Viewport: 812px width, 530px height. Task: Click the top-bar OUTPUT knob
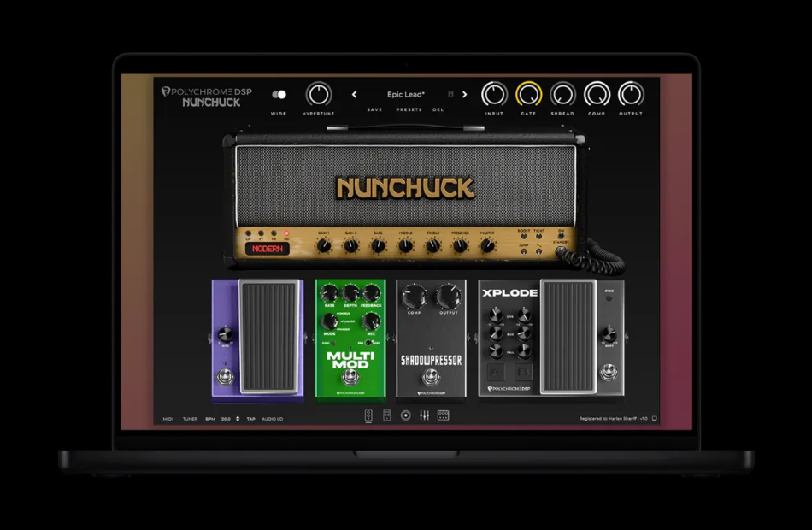tap(631, 95)
